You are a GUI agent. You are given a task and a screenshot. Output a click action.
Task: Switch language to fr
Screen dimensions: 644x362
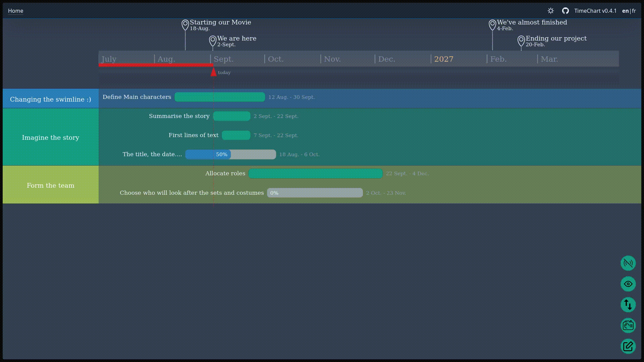click(634, 11)
